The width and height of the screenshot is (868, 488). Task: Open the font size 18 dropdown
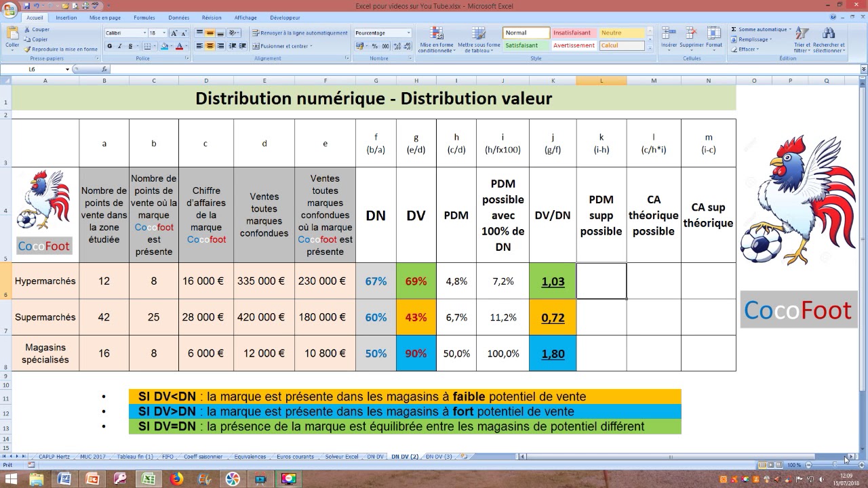pos(163,33)
